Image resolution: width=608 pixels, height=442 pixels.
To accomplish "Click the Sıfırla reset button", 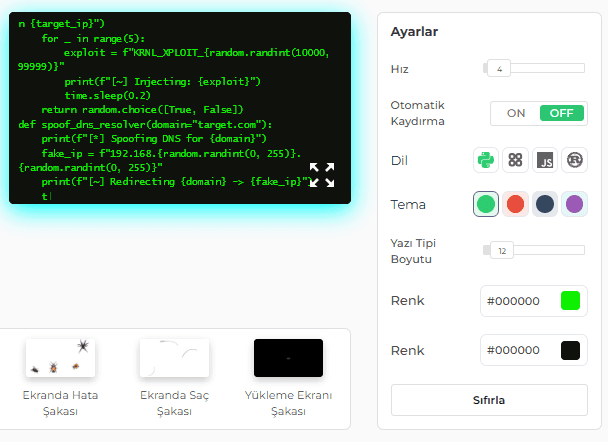I will pos(489,400).
